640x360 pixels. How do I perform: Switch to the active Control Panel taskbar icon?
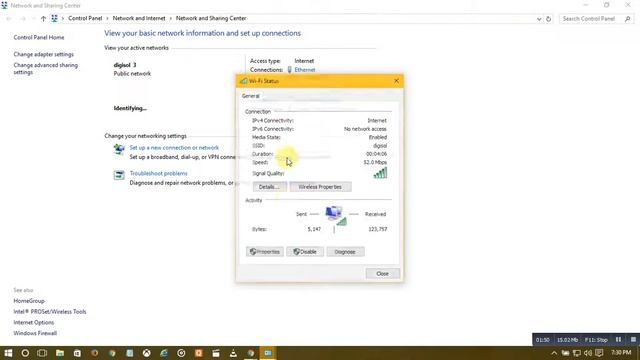pyautogui.click(x=268, y=353)
